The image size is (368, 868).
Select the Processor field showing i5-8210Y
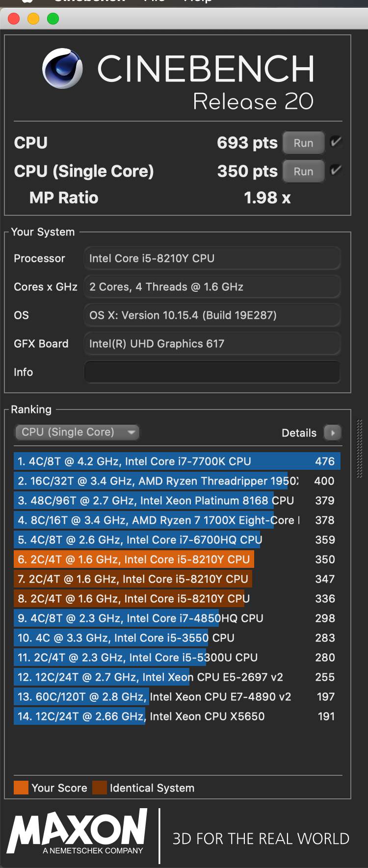pyautogui.click(x=212, y=258)
